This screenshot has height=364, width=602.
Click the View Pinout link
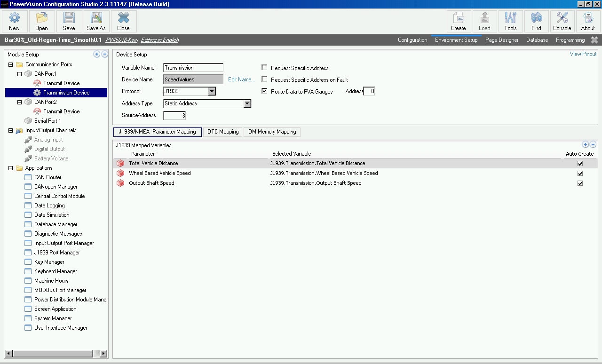(x=583, y=54)
